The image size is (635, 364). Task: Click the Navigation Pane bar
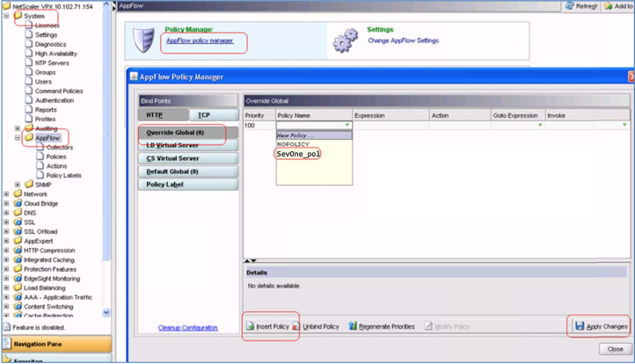point(57,344)
